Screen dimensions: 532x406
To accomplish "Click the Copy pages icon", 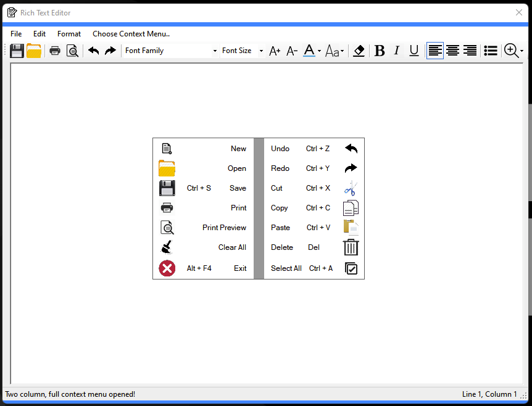I will (351, 208).
